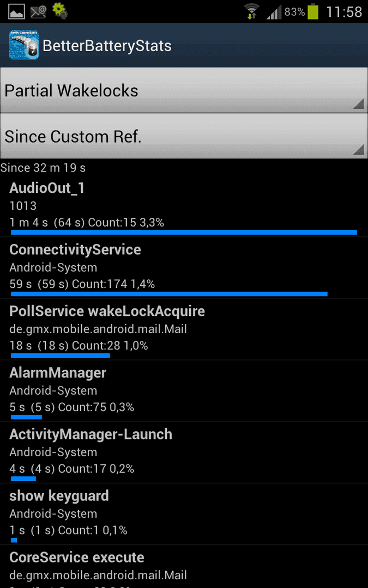Tap the cellular signal strength icon

[x=274, y=12]
